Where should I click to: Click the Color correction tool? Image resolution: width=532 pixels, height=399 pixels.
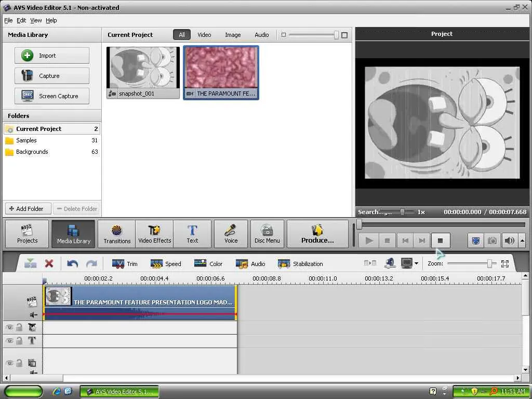[x=208, y=263]
